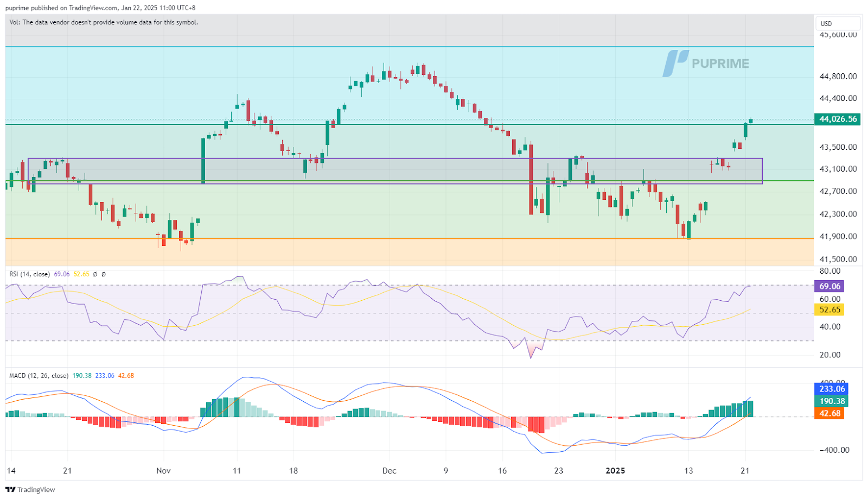Click the '2025' date label on the time axis
The image size is (868, 499).
tap(615, 471)
